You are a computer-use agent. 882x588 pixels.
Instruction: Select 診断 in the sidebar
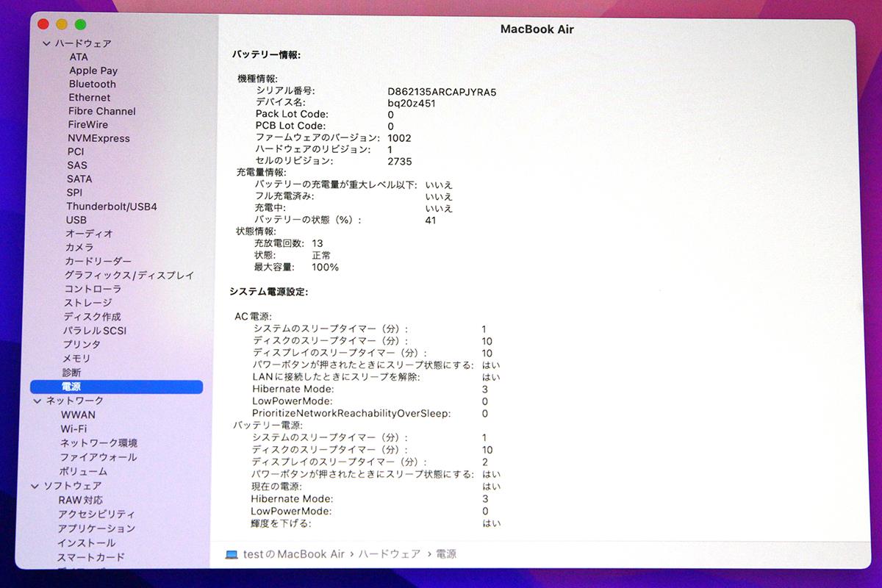[72, 373]
